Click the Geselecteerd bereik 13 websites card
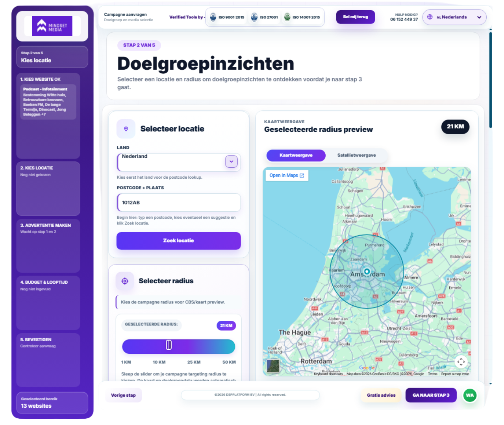This screenshot has height=425, width=504. 52,403
